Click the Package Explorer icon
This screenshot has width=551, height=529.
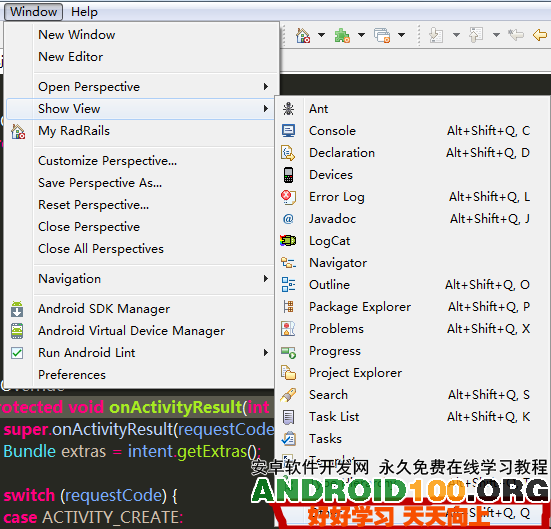(289, 307)
